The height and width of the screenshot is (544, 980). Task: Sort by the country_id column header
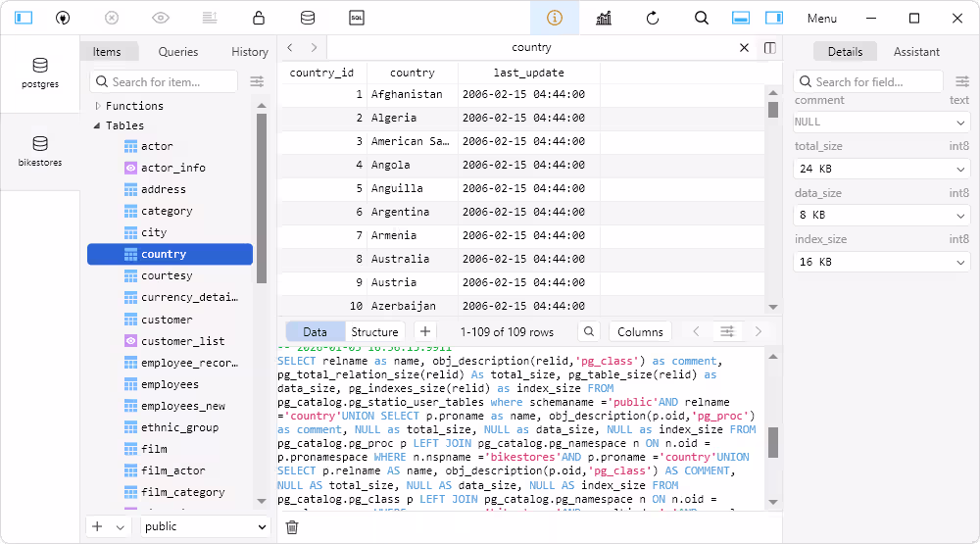(321, 73)
